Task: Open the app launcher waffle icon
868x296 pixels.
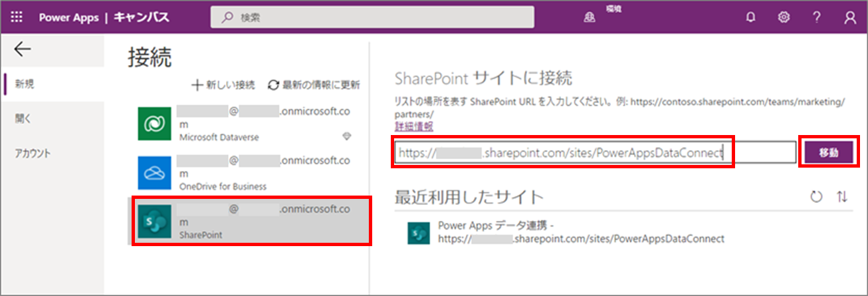Action: [17, 18]
